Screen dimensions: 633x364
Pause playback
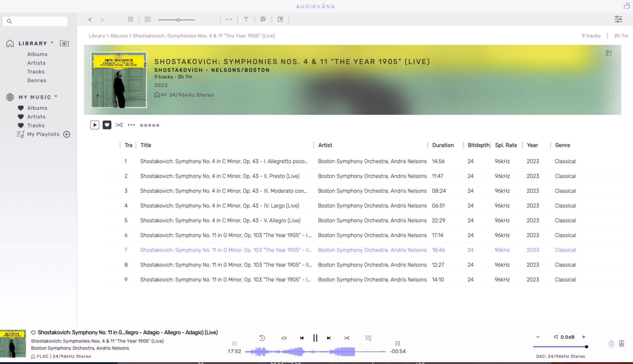(315, 338)
